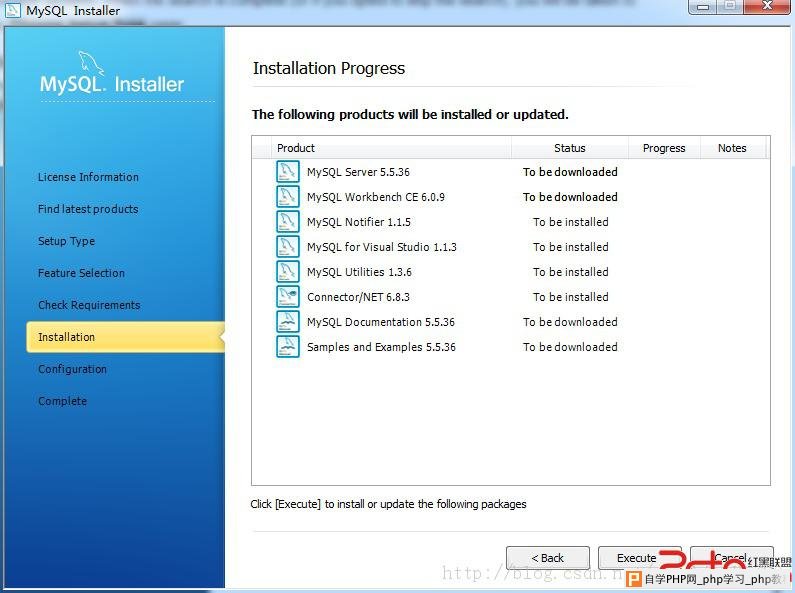Open the Complete step
Image resolution: width=795 pixels, height=593 pixels.
pyautogui.click(x=62, y=401)
